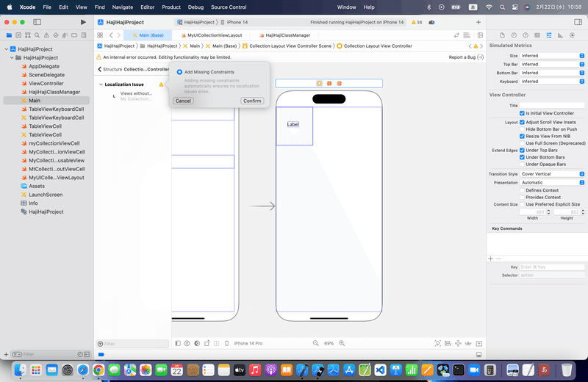Toggle Under Bottom Bars checkbox
Image resolution: width=588 pixels, height=382 pixels.
[522, 157]
